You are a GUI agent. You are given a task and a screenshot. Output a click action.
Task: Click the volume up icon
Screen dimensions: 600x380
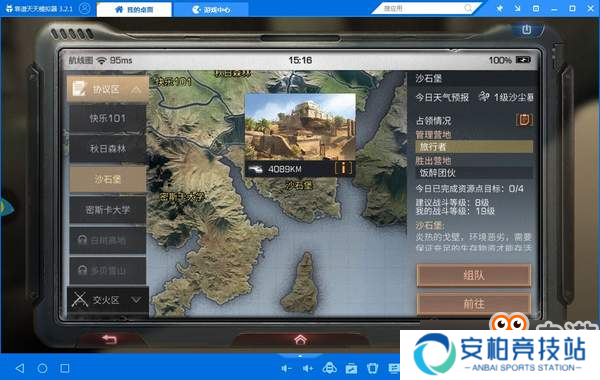pyautogui.click(x=308, y=369)
